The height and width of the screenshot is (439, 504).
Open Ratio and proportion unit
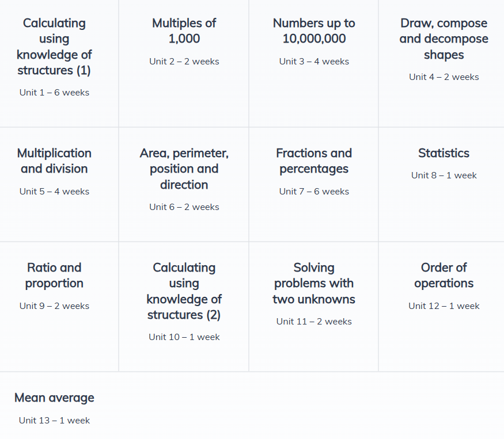point(55,276)
